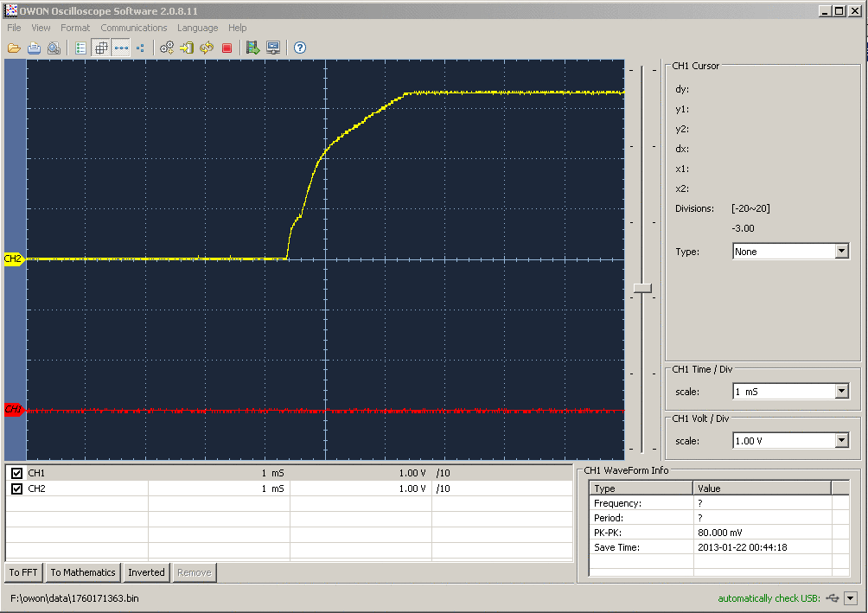
Task: Click the settings gears toolbar icon
Action: pos(167,48)
